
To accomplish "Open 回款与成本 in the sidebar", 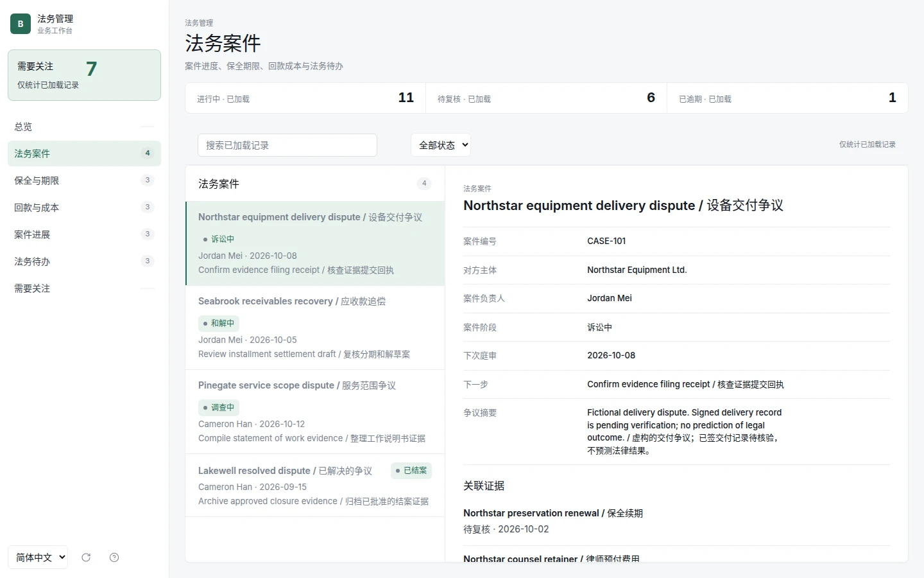I will pos(84,207).
